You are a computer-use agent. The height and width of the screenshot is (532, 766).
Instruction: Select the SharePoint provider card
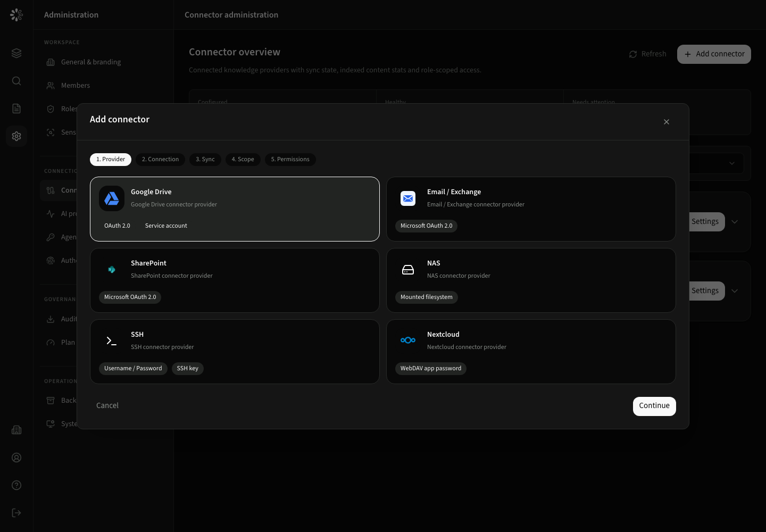tap(235, 280)
